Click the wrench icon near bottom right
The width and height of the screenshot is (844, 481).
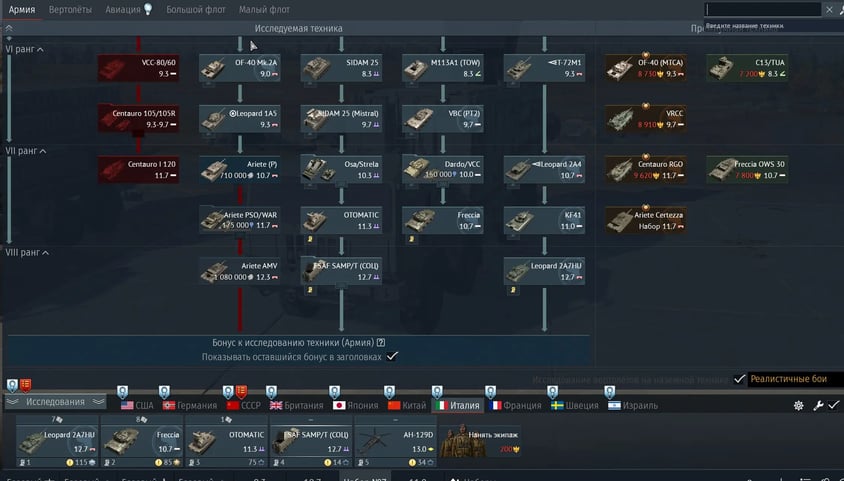pos(817,405)
